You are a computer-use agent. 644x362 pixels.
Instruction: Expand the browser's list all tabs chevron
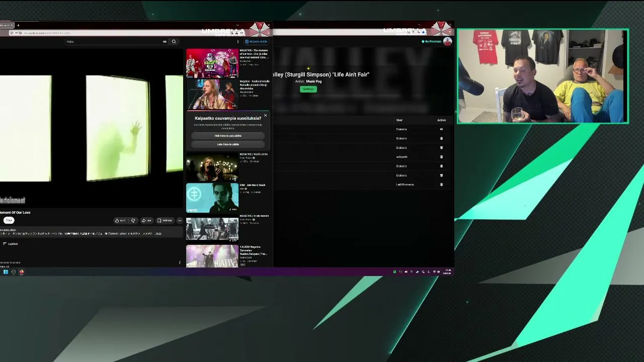237,25
